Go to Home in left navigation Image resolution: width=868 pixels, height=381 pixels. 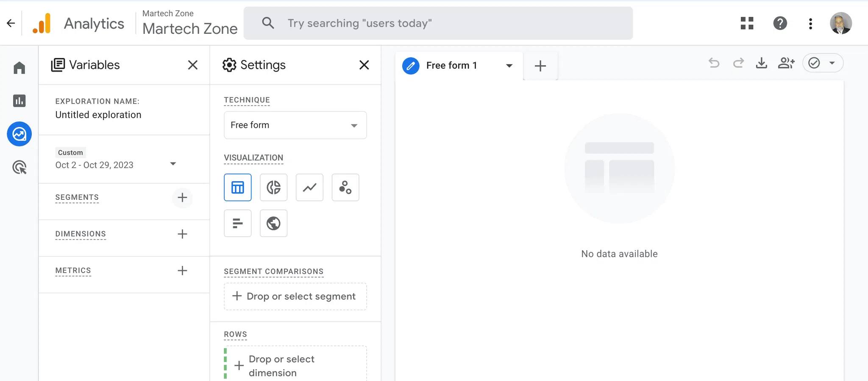tap(19, 68)
